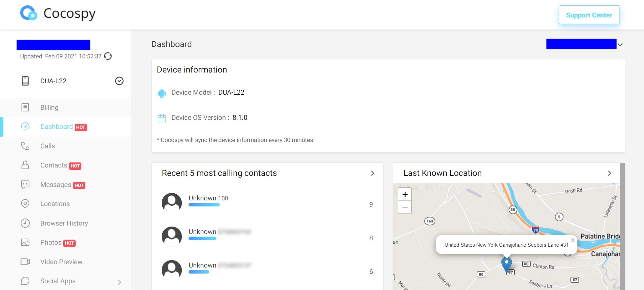Viewport: 644px width, 290px height.
Task: Click call progress bar for 6-call contact
Action: pyautogui.click(x=199, y=272)
